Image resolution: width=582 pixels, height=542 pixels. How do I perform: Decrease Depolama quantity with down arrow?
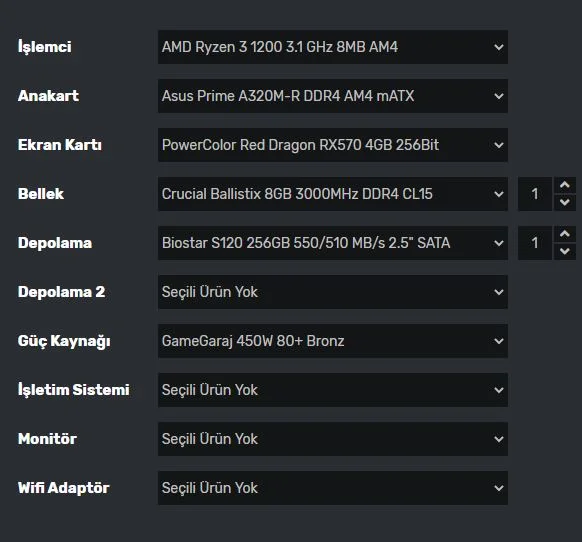pyautogui.click(x=565, y=252)
